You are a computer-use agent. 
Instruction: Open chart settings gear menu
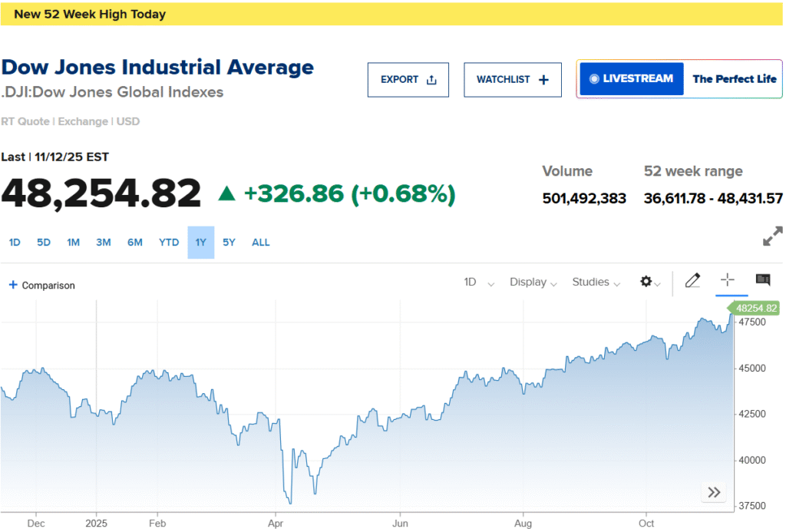click(649, 283)
